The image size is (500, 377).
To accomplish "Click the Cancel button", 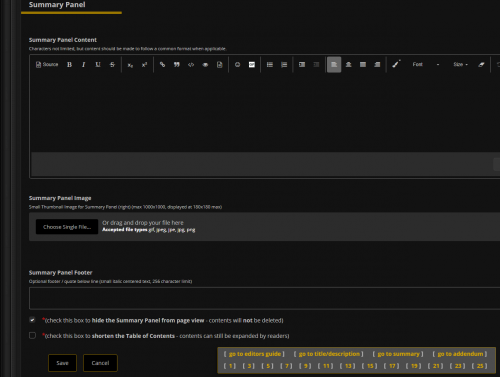I will 100,363.
